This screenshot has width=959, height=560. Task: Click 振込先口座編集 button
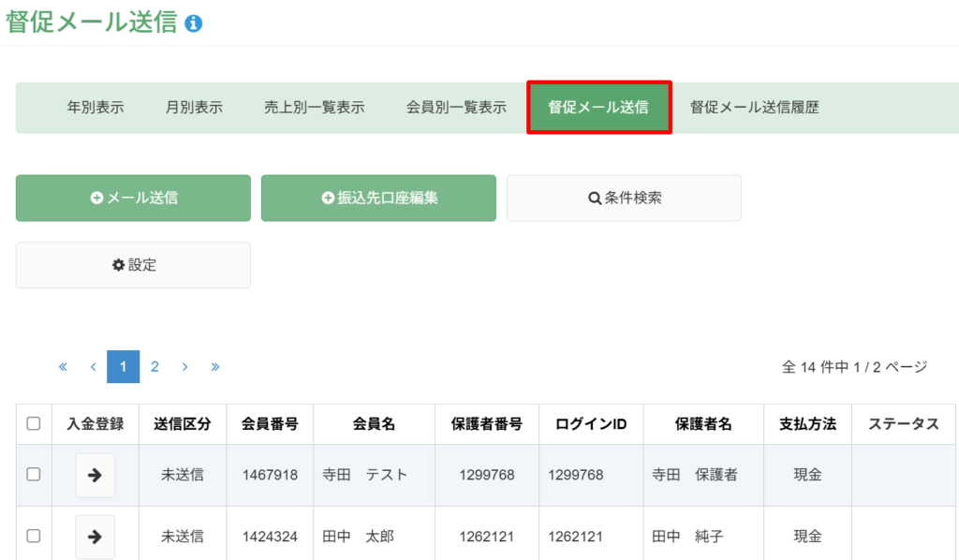point(378,199)
